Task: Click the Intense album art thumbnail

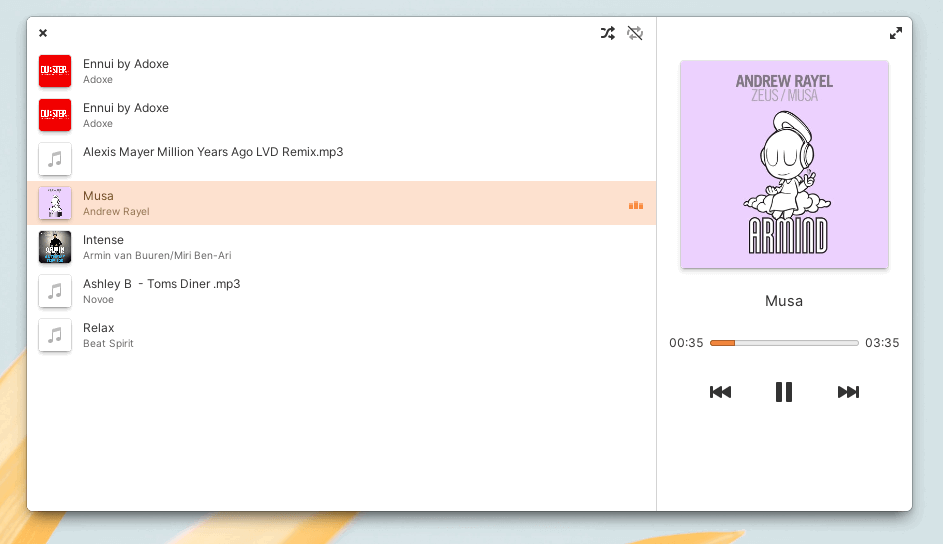Action: [x=55, y=247]
